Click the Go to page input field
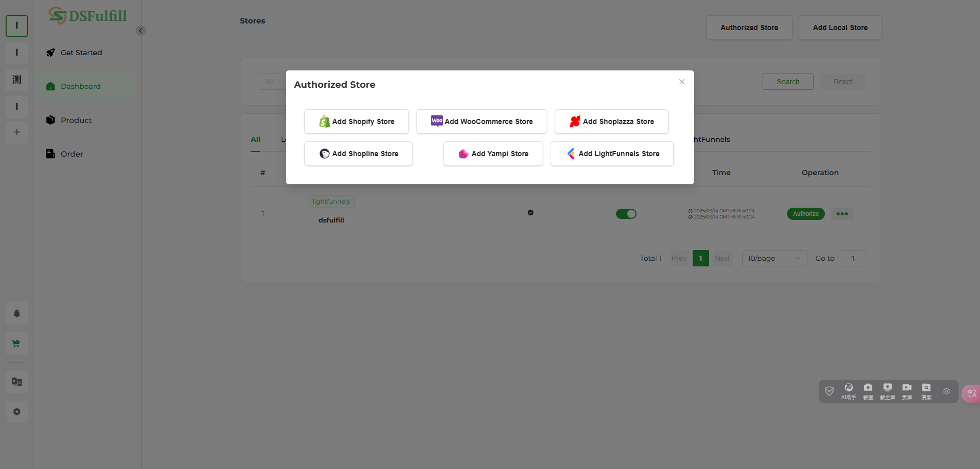 click(852, 258)
